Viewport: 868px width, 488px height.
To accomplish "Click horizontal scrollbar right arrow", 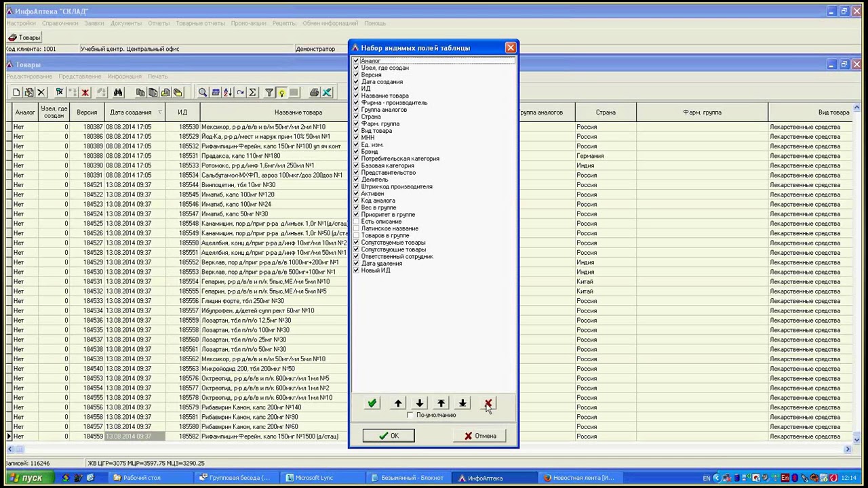I will coord(847,449).
